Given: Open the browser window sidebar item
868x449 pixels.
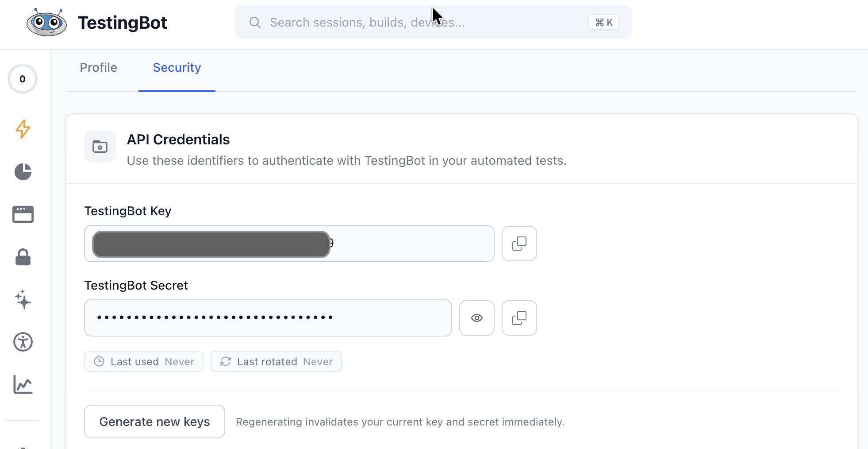Looking at the screenshot, I should pos(23,214).
